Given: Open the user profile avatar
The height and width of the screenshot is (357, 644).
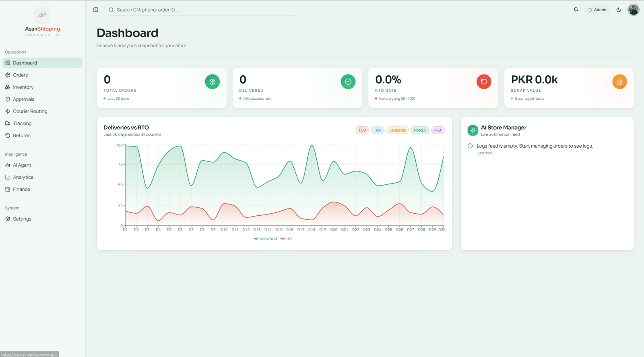Looking at the screenshot, I should point(634,10).
